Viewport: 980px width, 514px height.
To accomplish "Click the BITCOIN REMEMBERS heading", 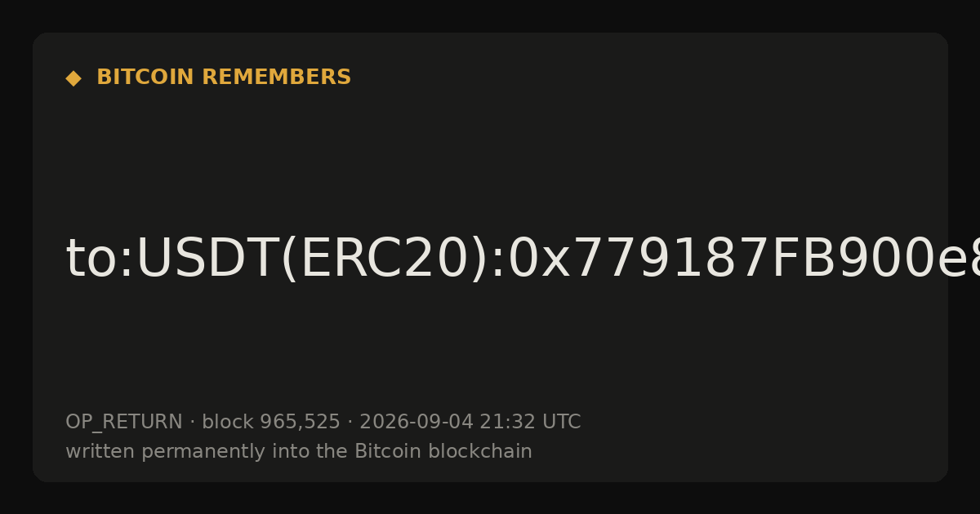I will coord(224,78).
